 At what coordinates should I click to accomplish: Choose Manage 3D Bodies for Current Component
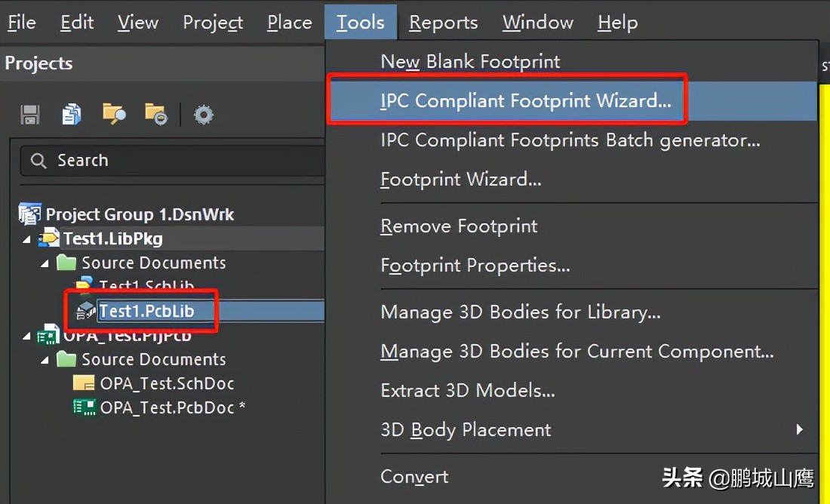[x=577, y=351]
